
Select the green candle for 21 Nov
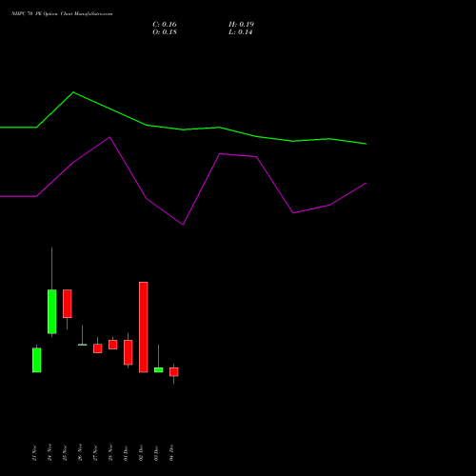37,360
